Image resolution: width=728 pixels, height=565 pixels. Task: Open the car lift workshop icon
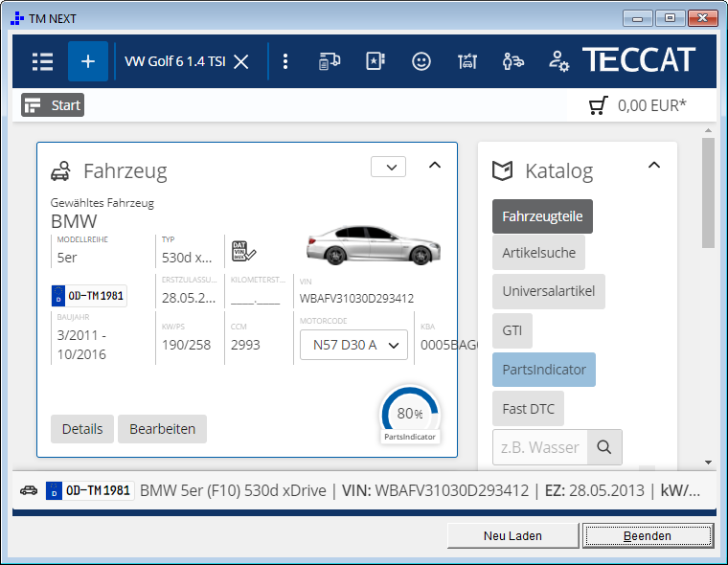(467, 61)
